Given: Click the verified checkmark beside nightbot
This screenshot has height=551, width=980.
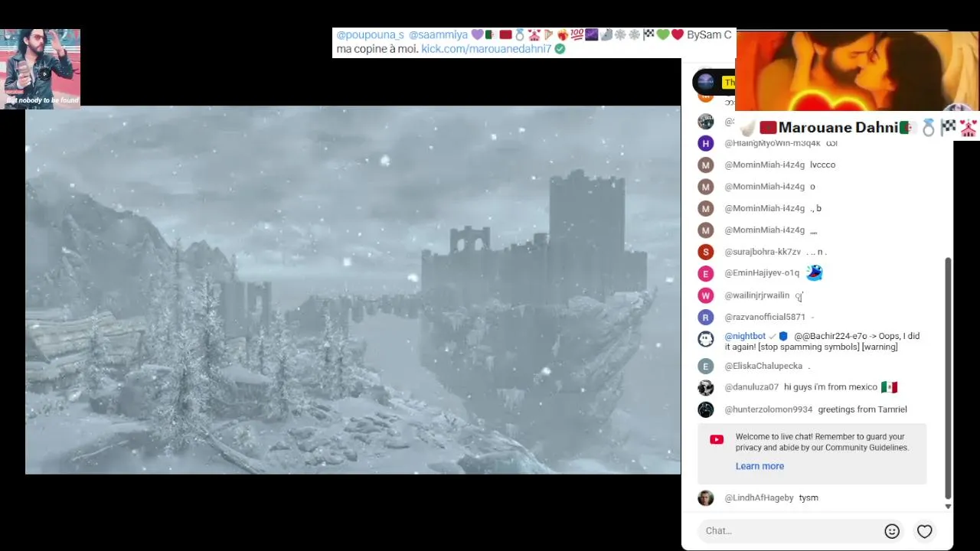Looking at the screenshot, I should click(773, 336).
